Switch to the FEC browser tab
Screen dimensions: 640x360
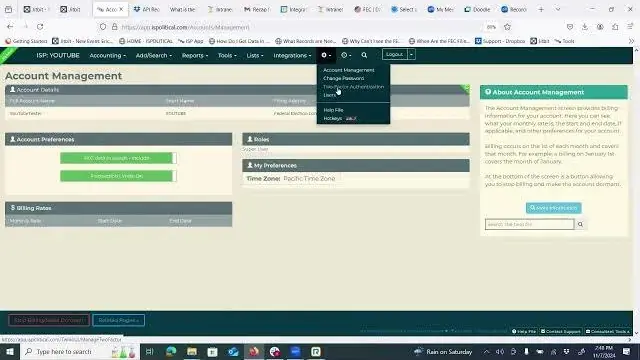(367, 9)
